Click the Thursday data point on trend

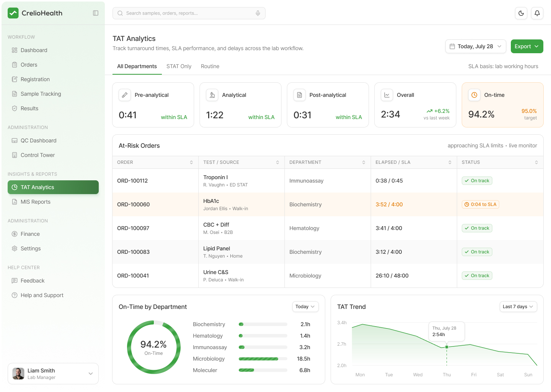click(447, 347)
